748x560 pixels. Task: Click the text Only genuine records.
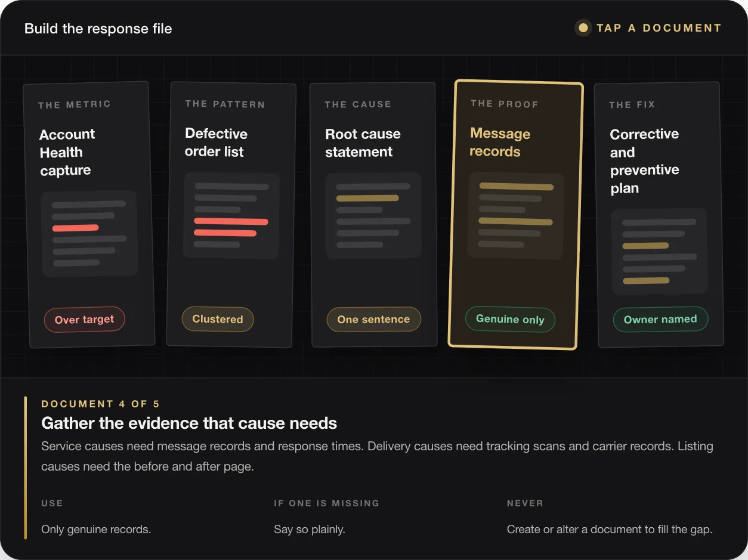coord(96,529)
